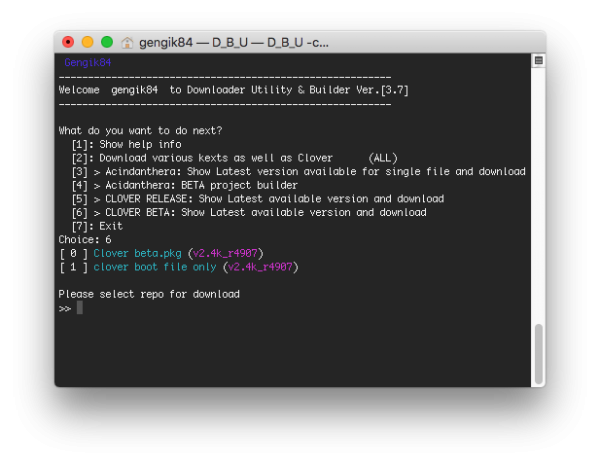Close the terminal window with red button
Viewport: 600px width, 465px height.
68,42
